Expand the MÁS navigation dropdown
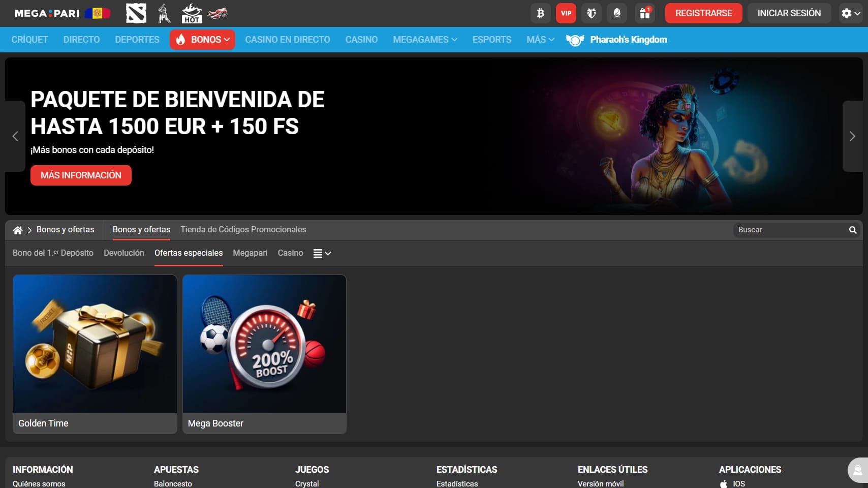868x488 pixels. (x=540, y=40)
